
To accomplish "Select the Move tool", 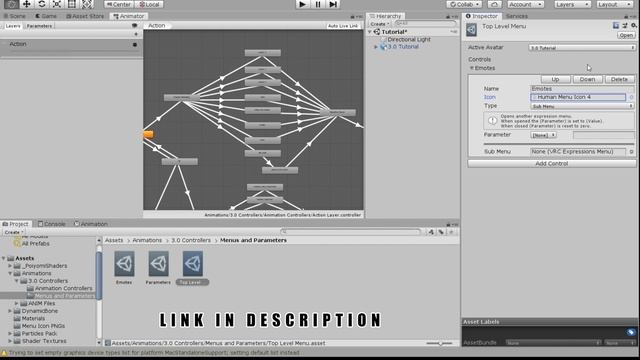I will 27,4.
